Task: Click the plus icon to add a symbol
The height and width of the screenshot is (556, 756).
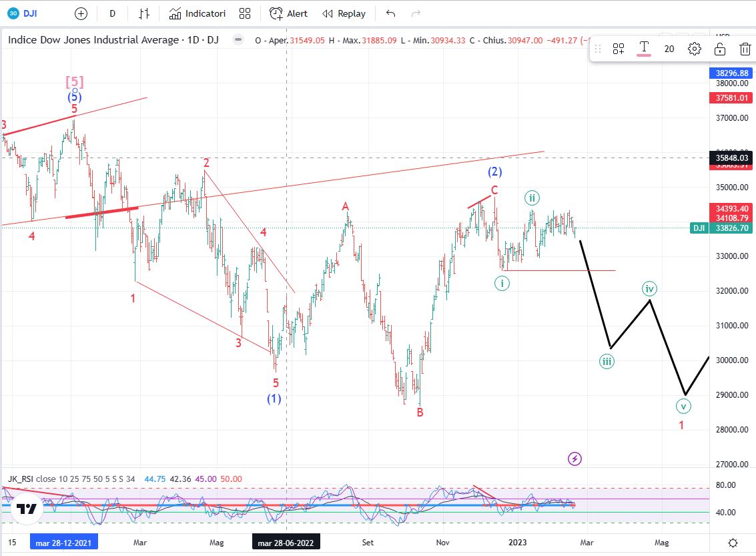Action: pyautogui.click(x=81, y=13)
